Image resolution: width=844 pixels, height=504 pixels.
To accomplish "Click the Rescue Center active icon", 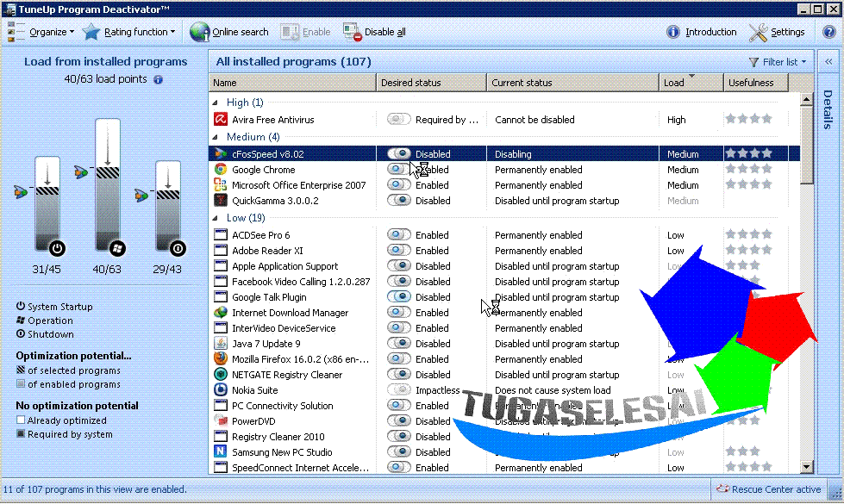I will tap(722, 489).
